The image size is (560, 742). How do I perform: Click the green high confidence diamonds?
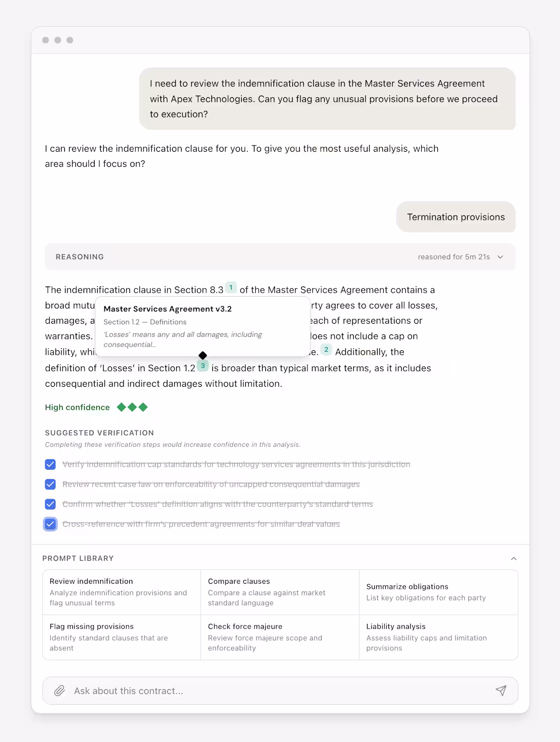pyautogui.click(x=132, y=407)
